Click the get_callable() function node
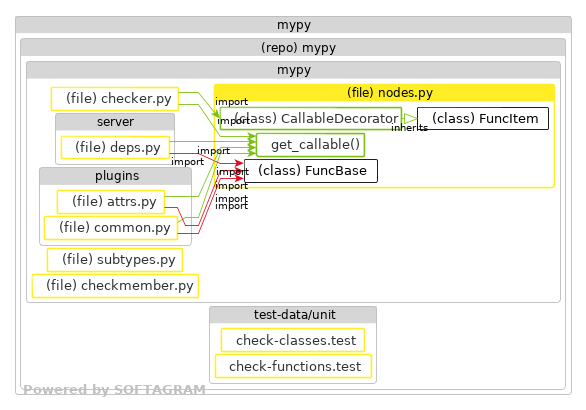 (311, 145)
